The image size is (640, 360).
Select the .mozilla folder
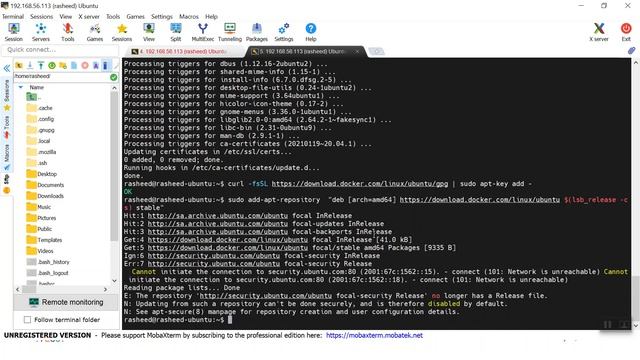coord(41,152)
